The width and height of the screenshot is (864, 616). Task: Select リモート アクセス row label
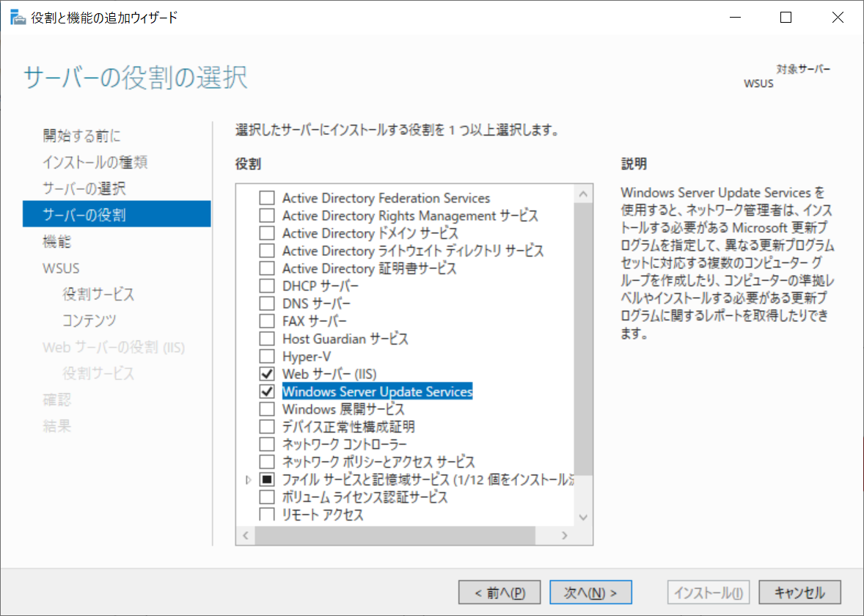323,515
